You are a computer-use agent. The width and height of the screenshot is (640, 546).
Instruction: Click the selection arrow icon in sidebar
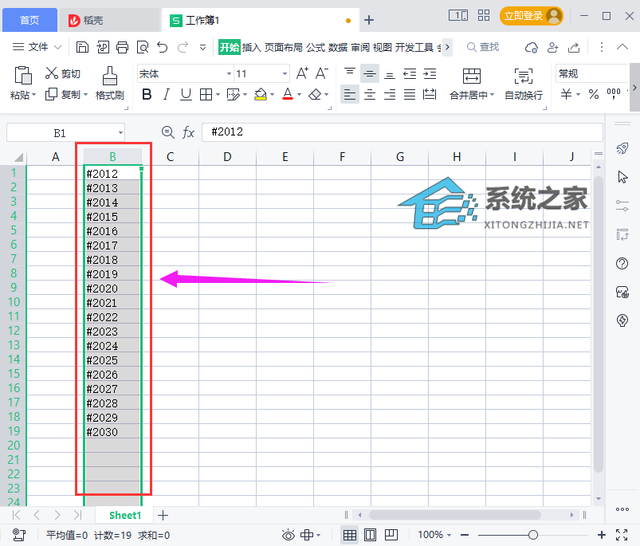tap(622, 177)
